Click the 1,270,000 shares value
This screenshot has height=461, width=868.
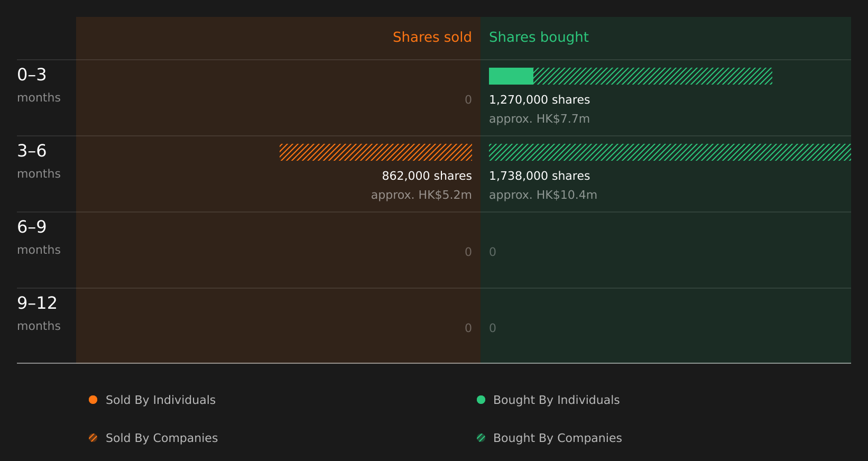point(539,100)
